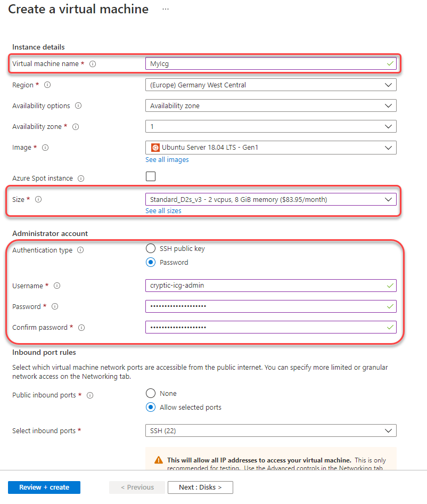The width and height of the screenshot is (427, 504).
Task: Click info icon beside Username label
Action: [57, 286]
